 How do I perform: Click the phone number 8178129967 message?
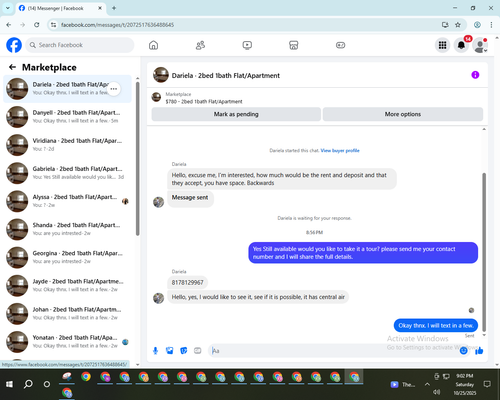pos(187,282)
